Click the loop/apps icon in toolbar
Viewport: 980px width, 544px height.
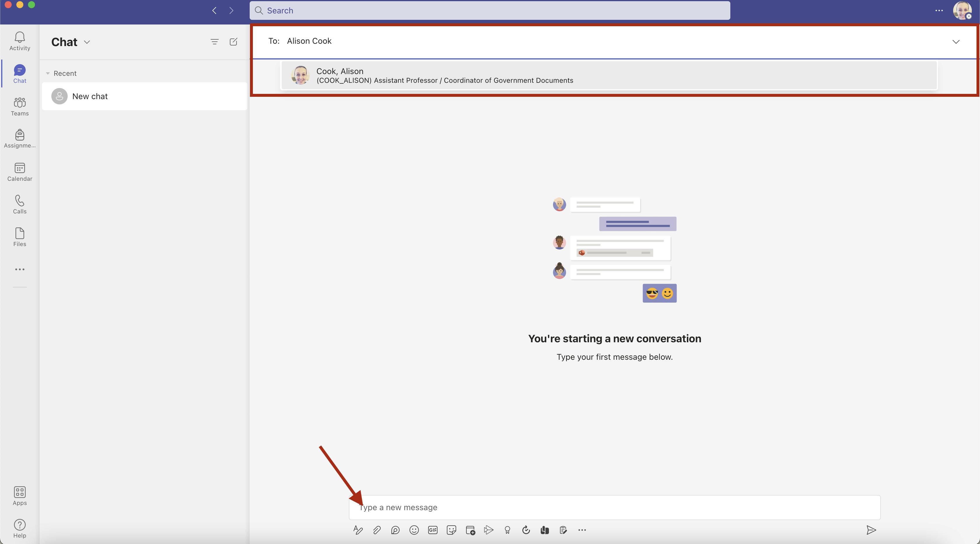(395, 531)
